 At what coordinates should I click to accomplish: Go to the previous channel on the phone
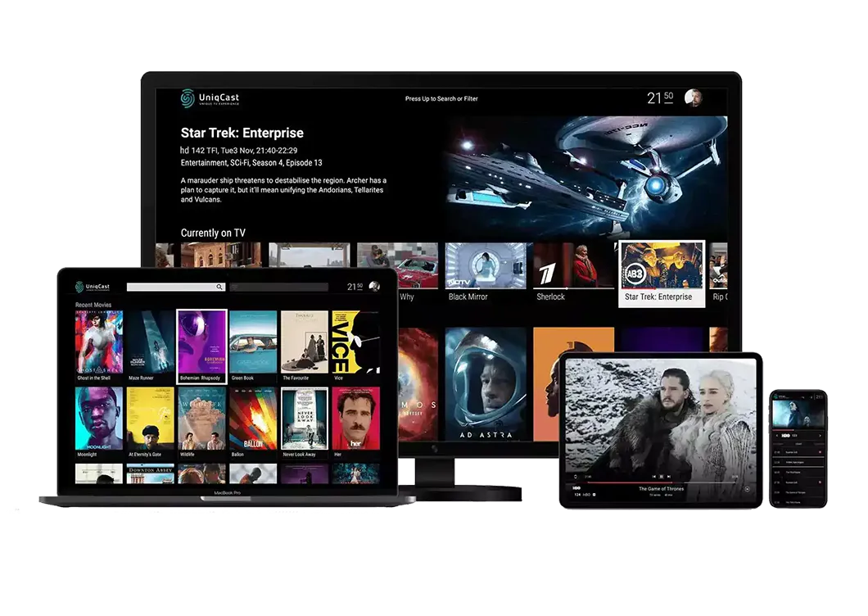[777, 436]
